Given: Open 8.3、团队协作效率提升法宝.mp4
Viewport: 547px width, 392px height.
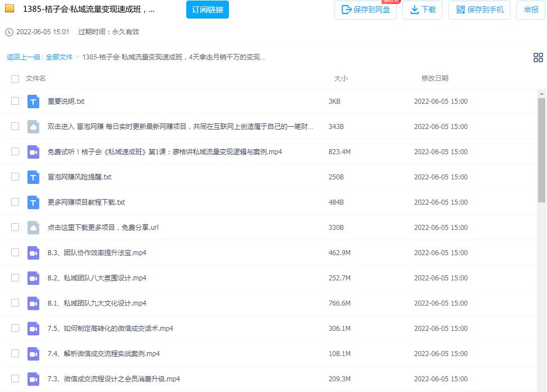Looking at the screenshot, I should point(97,253).
